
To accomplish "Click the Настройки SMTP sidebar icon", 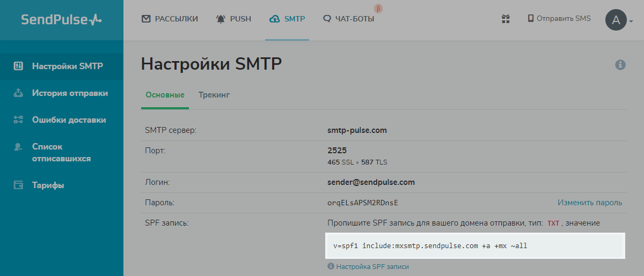I will [18, 66].
